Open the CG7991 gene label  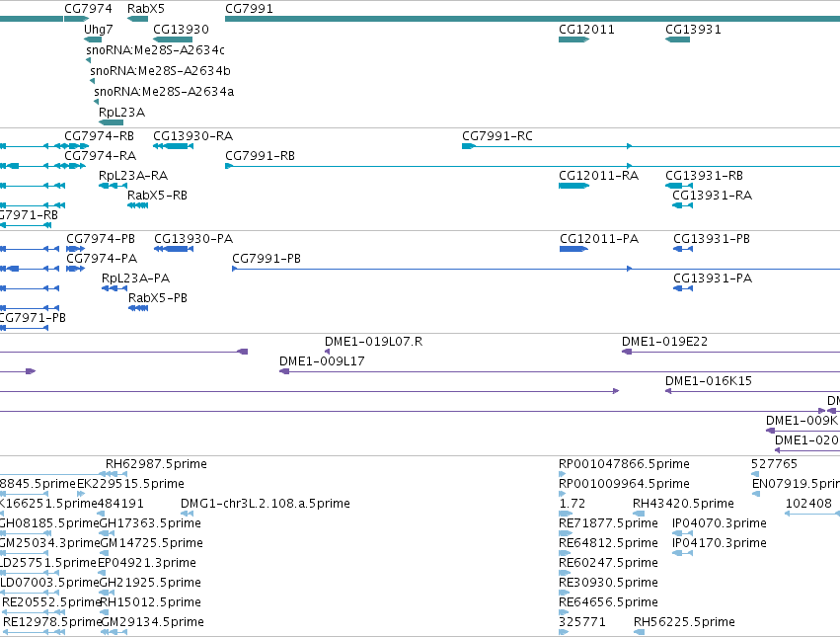(249, 9)
